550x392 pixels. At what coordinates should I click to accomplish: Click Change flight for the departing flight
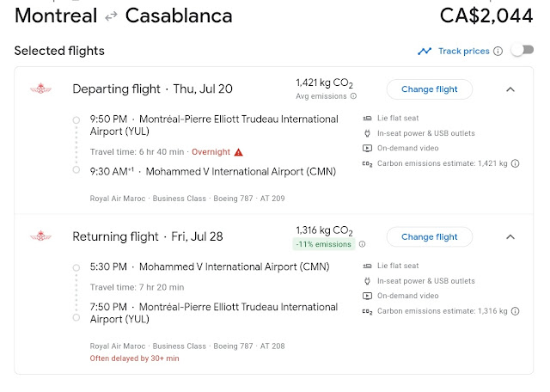(429, 89)
